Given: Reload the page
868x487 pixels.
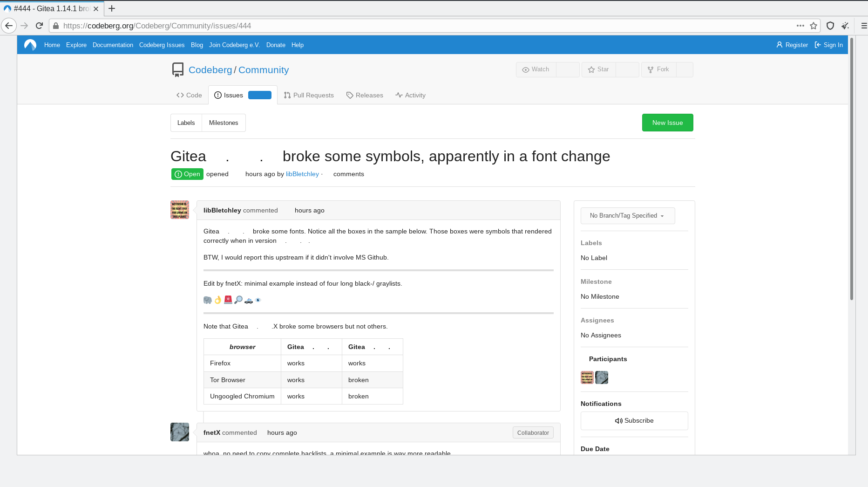Looking at the screenshot, I should [x=40, y=26].
